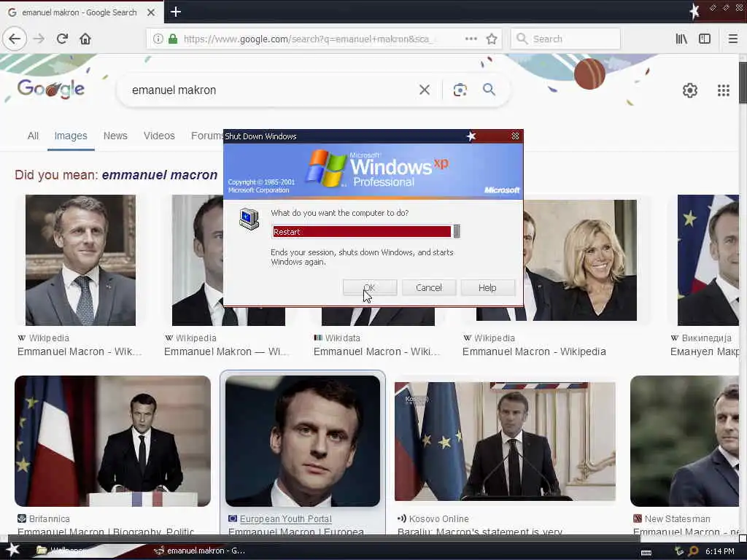
Task: Open Google quick settings gear
Action: point(690,90)
